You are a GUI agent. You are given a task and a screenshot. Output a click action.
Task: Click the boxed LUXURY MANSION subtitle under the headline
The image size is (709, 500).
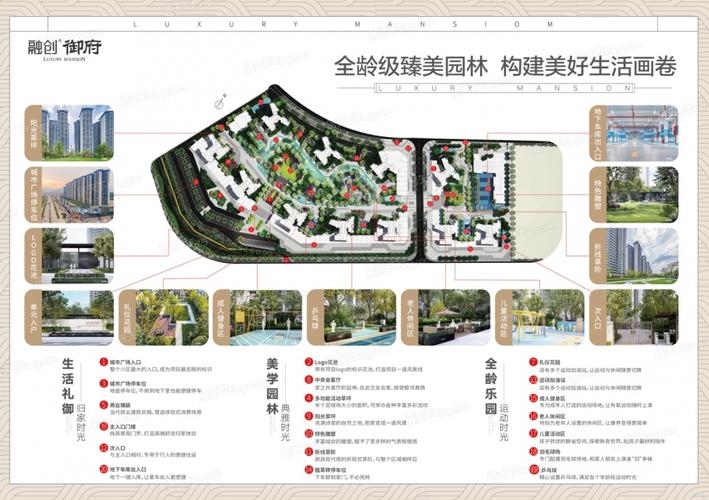(504, 88)
